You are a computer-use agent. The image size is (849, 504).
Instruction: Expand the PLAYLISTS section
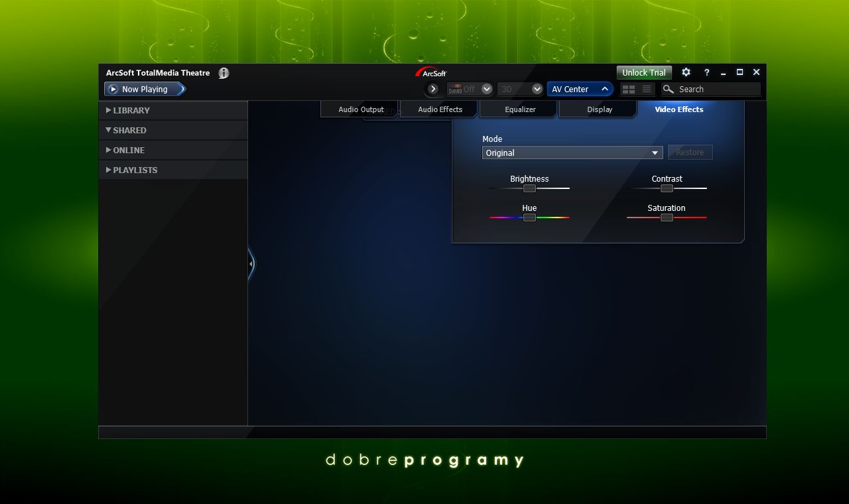[173, 170]
